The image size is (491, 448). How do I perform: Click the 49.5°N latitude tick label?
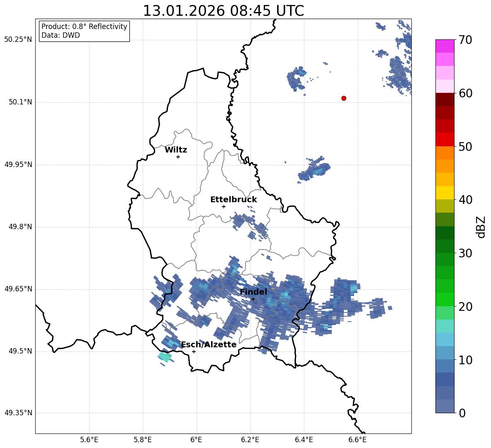coord(20,351)
